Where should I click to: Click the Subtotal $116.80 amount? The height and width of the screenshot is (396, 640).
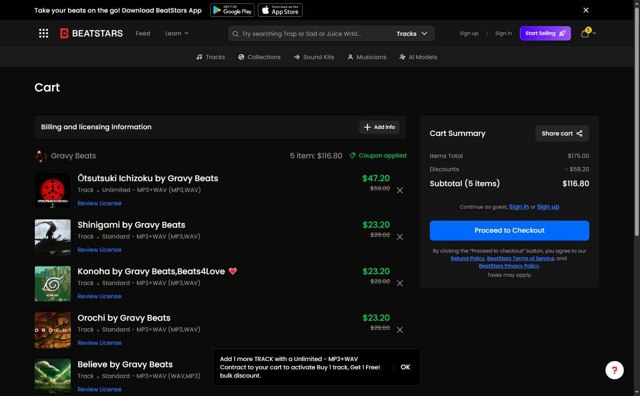point(576,184)
